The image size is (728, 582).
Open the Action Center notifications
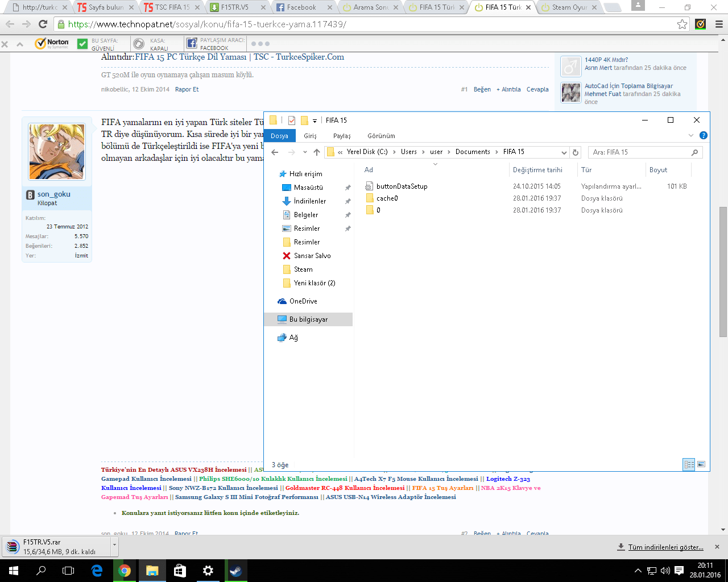tap(679, 571)
